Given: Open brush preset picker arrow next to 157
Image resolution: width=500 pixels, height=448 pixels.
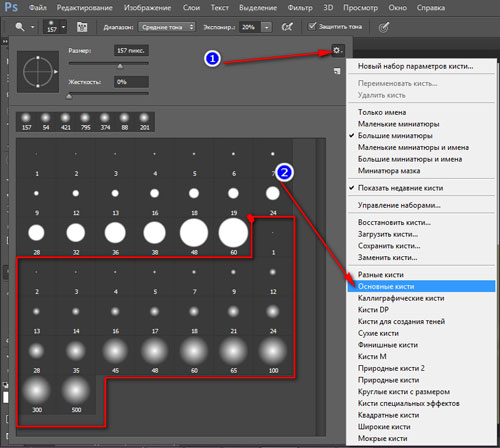Looking at the screenshot, I should (63, 27).
